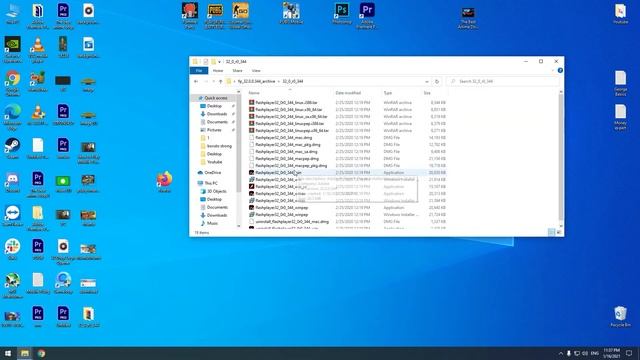Open volume control in system tray
The width and height of the screenshot is (640, 360).
585,353
